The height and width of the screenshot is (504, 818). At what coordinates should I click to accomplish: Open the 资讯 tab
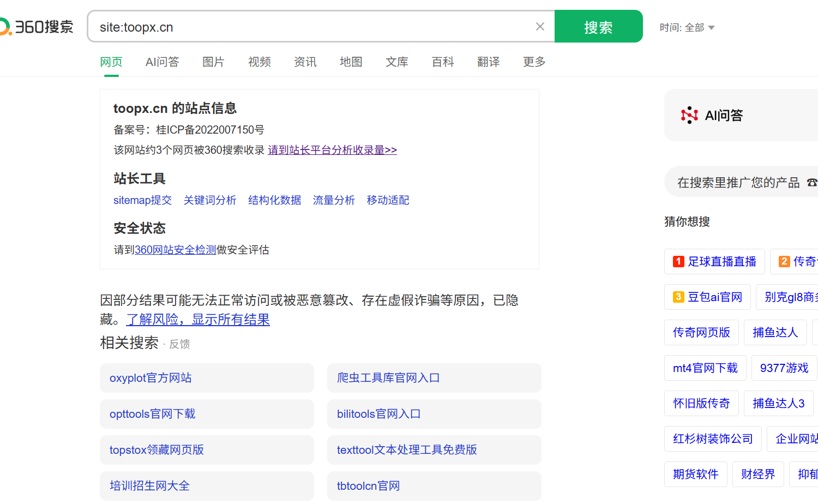[305, 62]
